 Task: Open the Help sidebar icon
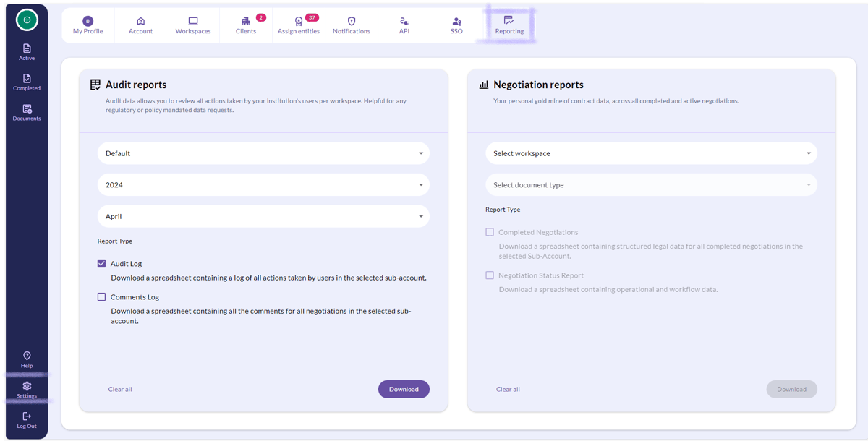(x=27, y=356)
